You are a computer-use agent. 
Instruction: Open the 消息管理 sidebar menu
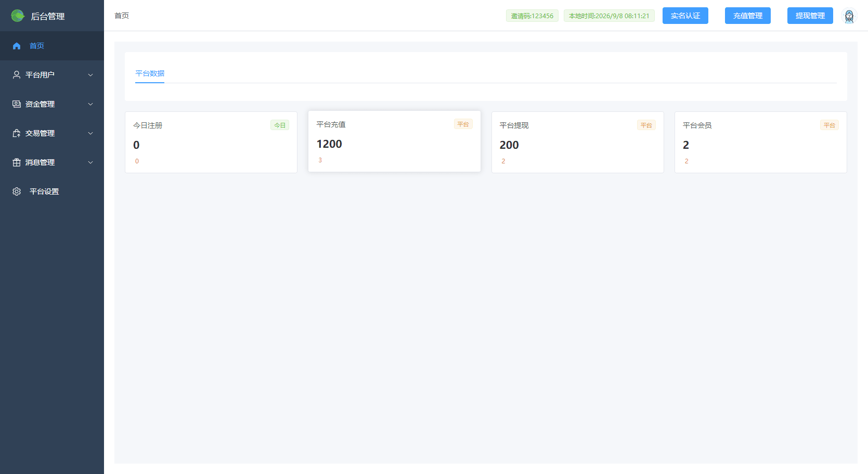(52, 162)
